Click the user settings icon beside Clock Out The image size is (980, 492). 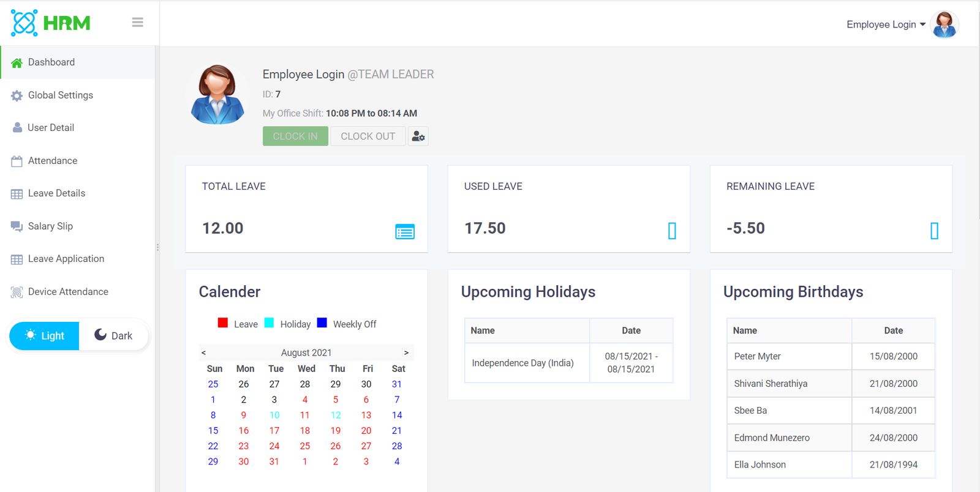[x=418, y=136]
